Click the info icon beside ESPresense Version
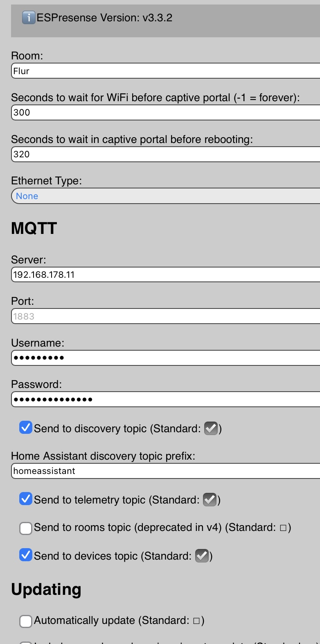 [x=28, y=18]
